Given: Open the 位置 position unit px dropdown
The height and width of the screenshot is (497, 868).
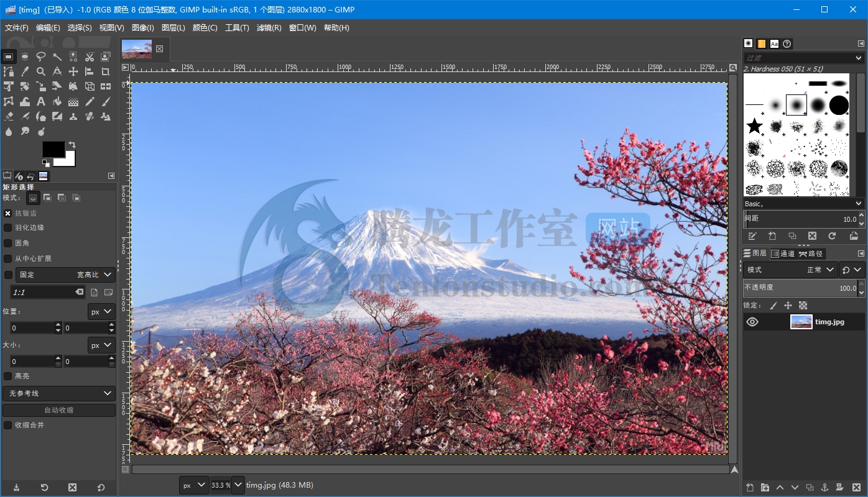Looking at the screenshot, I should [x=101, y=312].
